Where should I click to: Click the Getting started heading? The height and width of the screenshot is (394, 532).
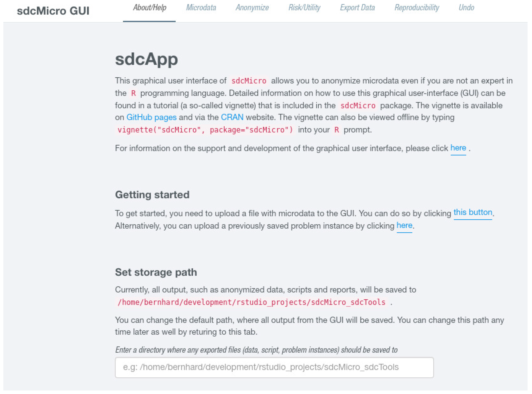pos(152,195)
